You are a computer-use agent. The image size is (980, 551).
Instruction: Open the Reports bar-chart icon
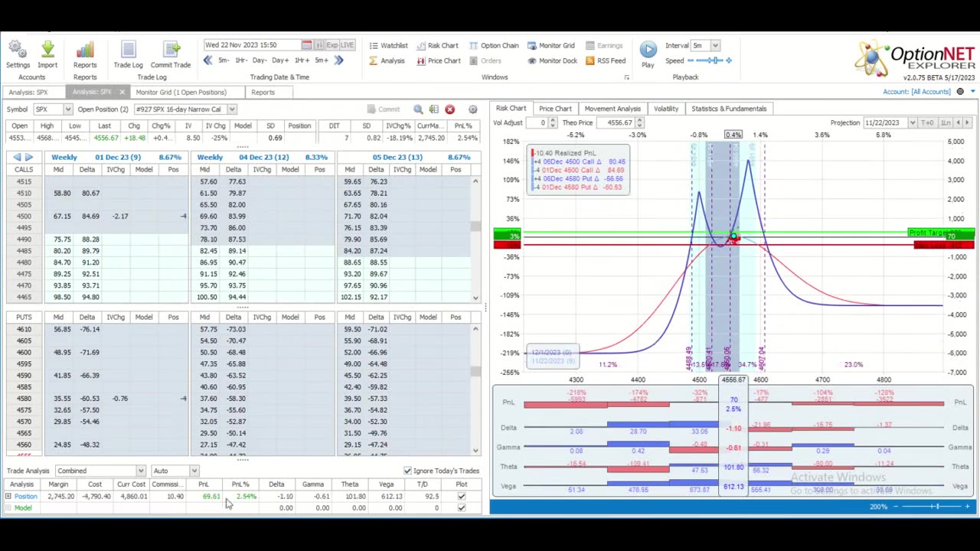click(85, 53)
